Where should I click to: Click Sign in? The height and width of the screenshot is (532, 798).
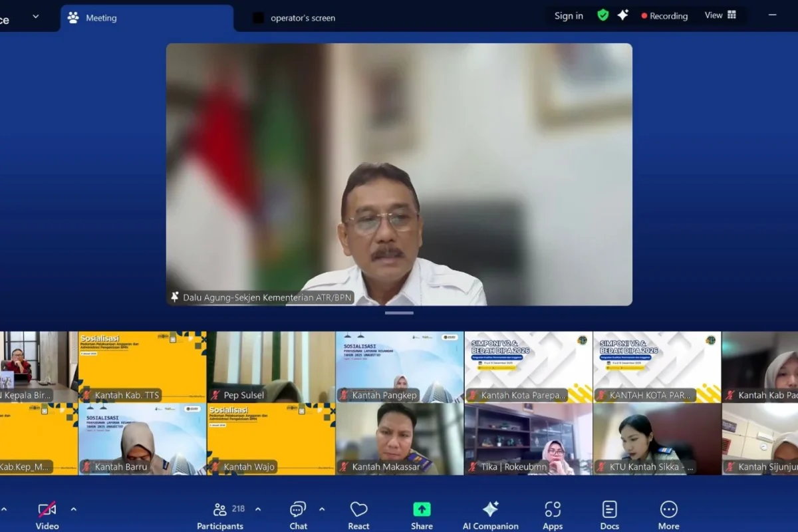coord(568,15)
